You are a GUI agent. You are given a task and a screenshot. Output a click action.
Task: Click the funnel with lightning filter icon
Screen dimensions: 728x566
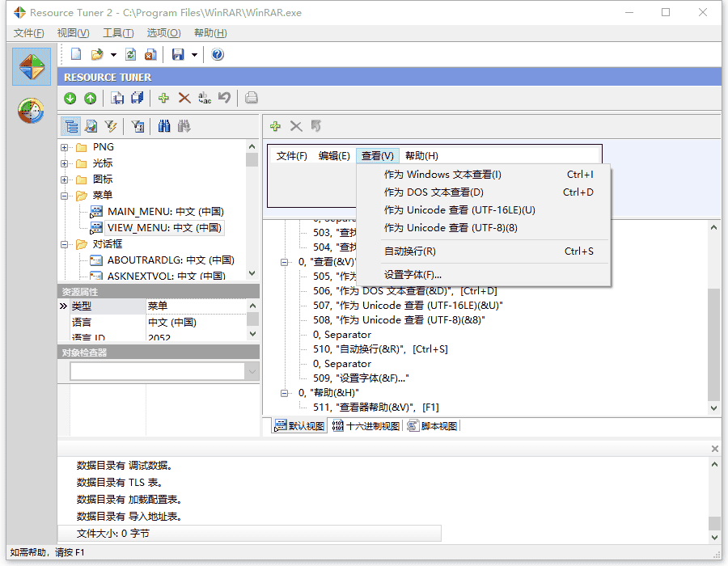(x=111, y=126)
